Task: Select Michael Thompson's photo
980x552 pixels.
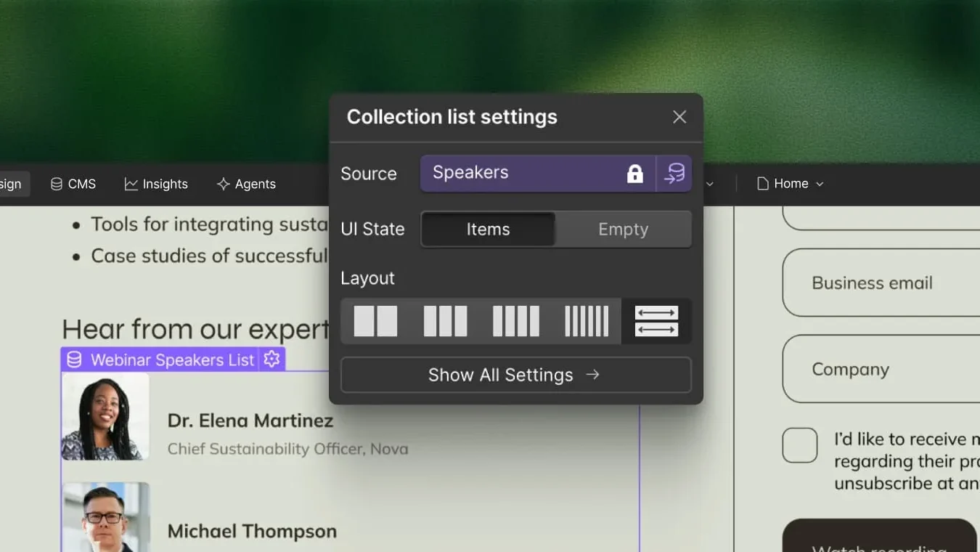Action: pos(105,517)
